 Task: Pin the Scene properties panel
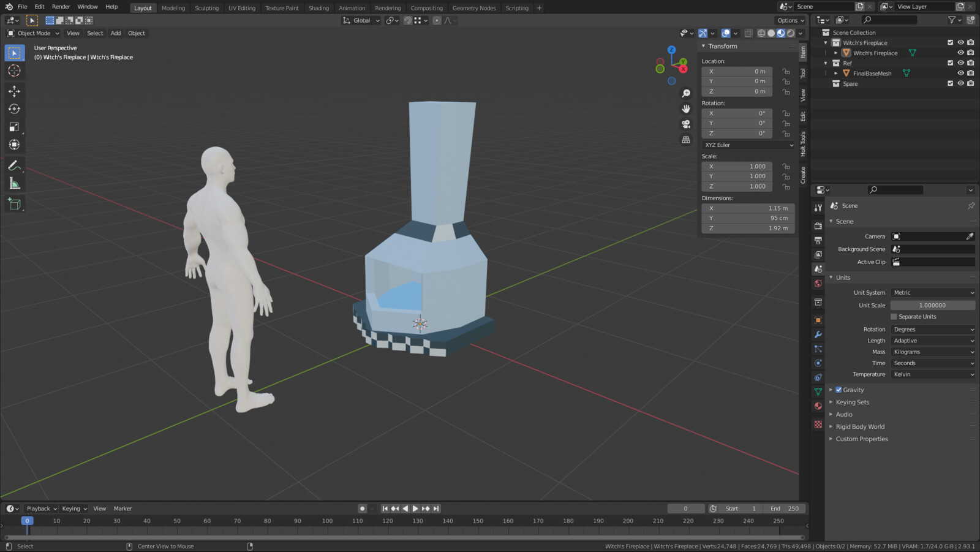(971, 206)
